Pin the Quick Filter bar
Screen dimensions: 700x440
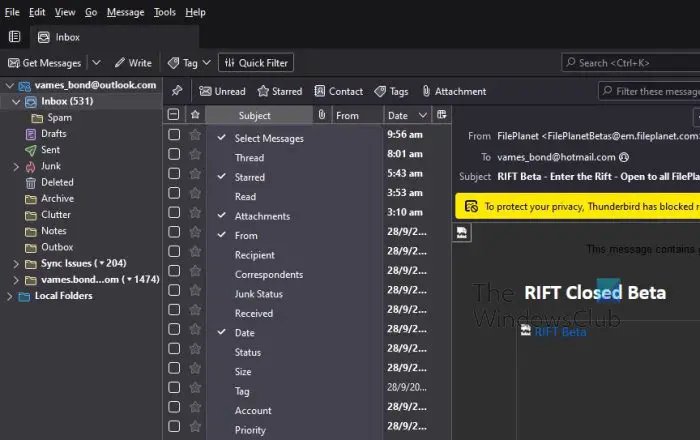click(x=177, y=91)
